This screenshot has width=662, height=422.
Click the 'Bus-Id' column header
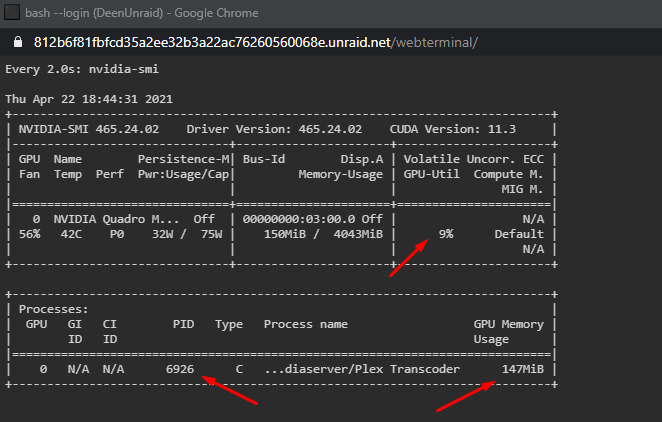click(x=264, y=159)
